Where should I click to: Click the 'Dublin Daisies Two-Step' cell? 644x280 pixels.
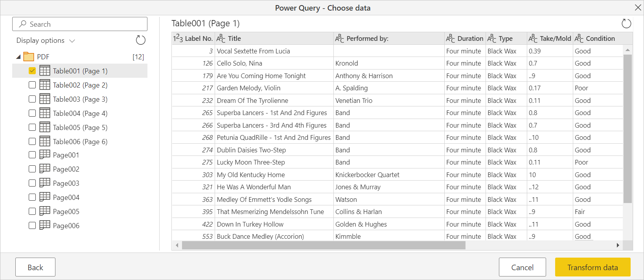pos(274,150)
